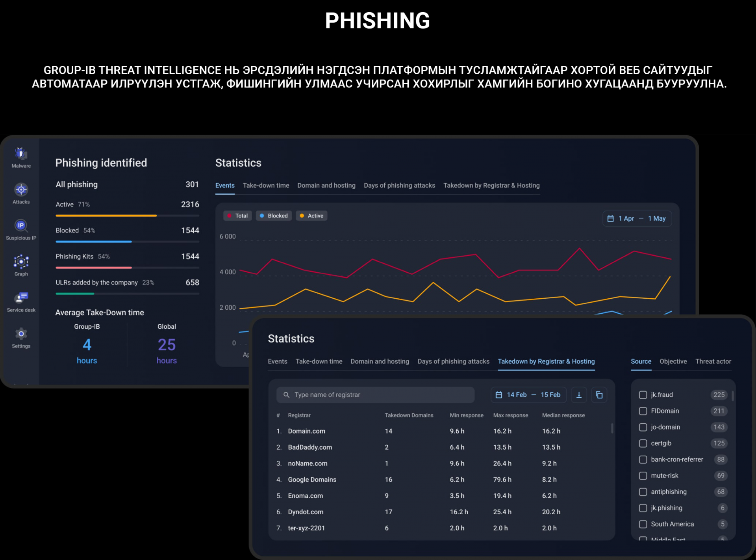Toggle the Active series legend button

[x=311, y=216]
